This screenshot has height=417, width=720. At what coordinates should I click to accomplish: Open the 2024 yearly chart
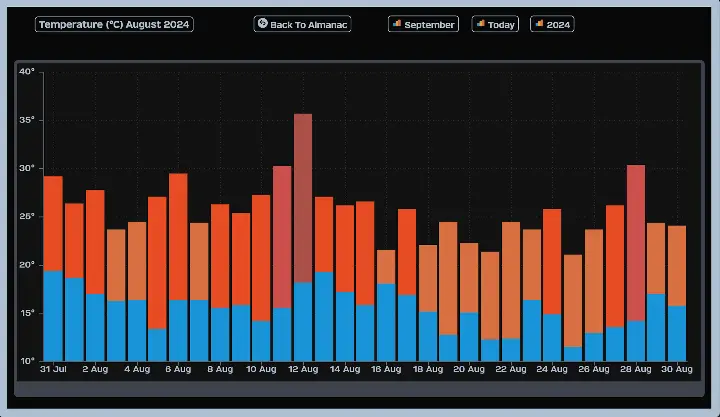pyautogui.click(x=553, y=24)
